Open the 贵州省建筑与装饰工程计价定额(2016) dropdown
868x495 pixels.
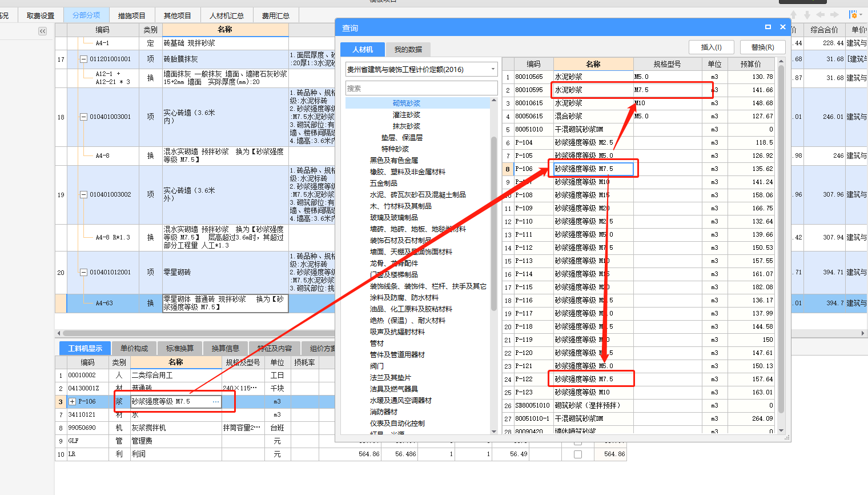click(x=421, y=69)
